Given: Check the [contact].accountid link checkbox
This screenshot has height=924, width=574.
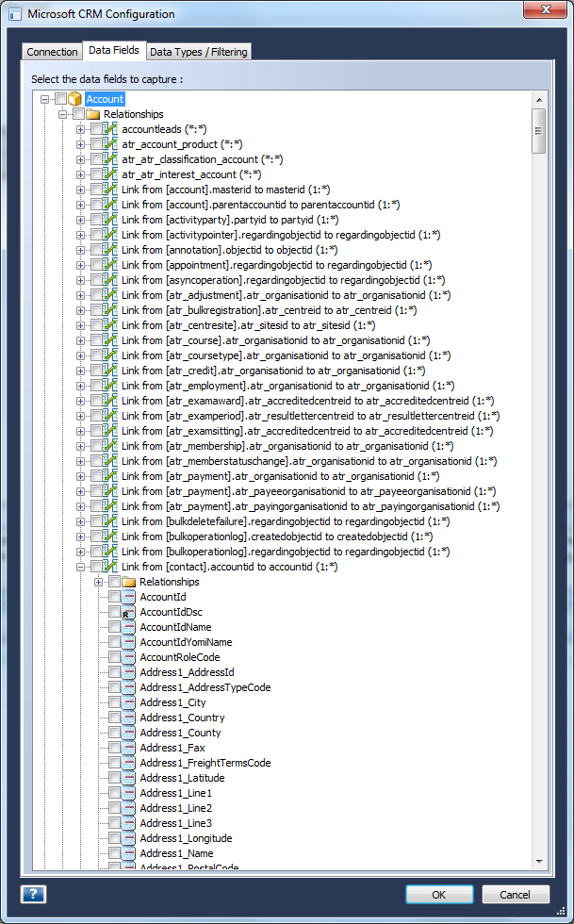Looking at the screenshot, I should tap(97, 567).
